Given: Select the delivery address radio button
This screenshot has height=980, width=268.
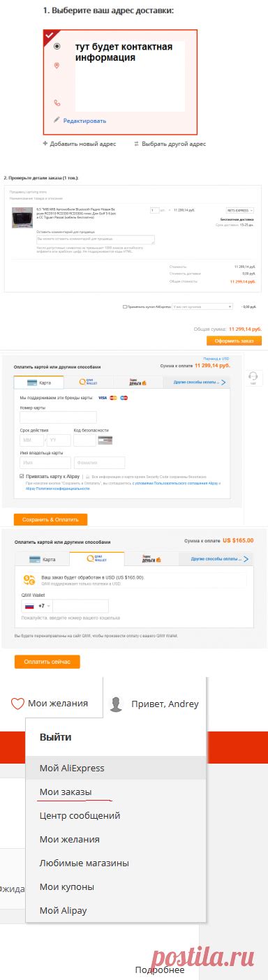Looking at the screenshot, I should 57,47.
